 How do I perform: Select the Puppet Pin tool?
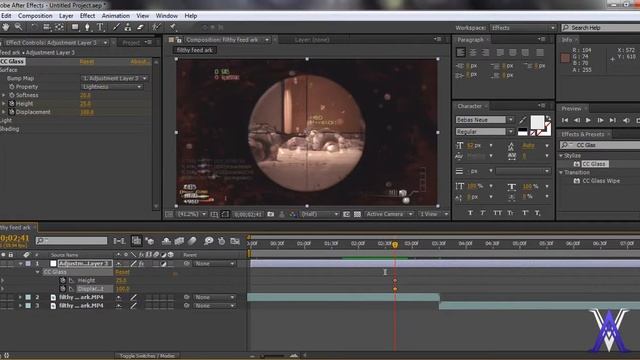pos(173,27)
